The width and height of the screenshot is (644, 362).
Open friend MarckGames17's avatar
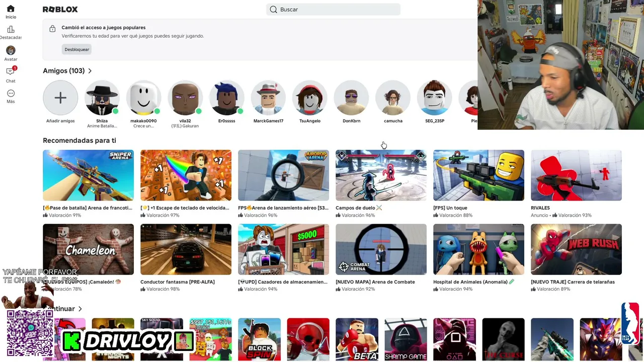pos(268,98)
